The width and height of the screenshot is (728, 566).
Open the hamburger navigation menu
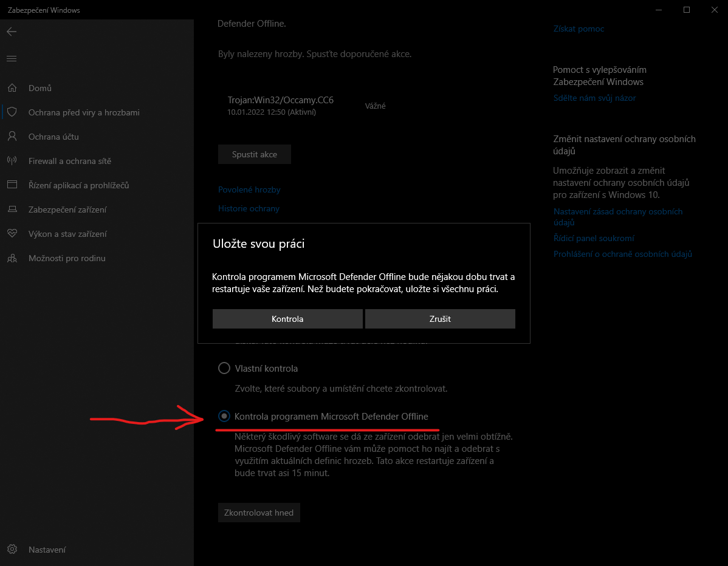[12, 59]
